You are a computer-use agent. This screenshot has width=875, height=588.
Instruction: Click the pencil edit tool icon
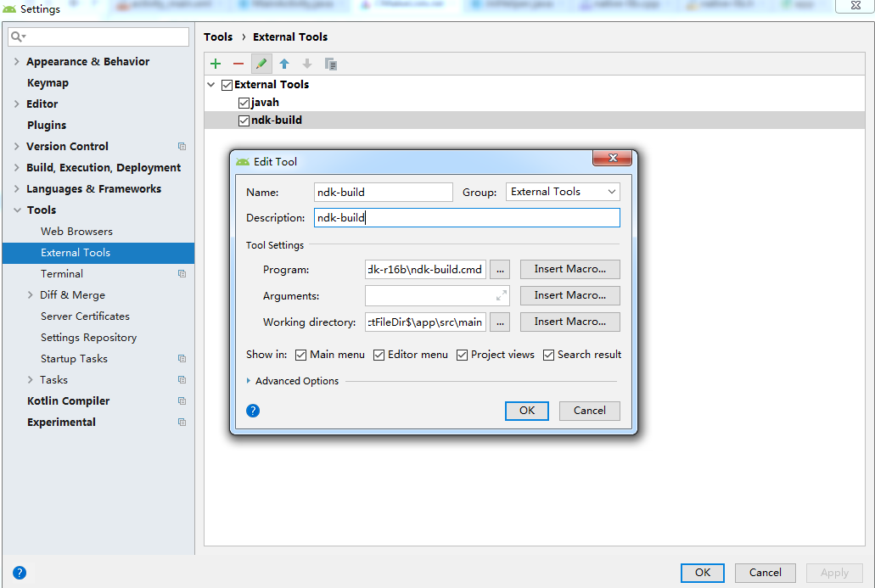click(x=261, y=64)
